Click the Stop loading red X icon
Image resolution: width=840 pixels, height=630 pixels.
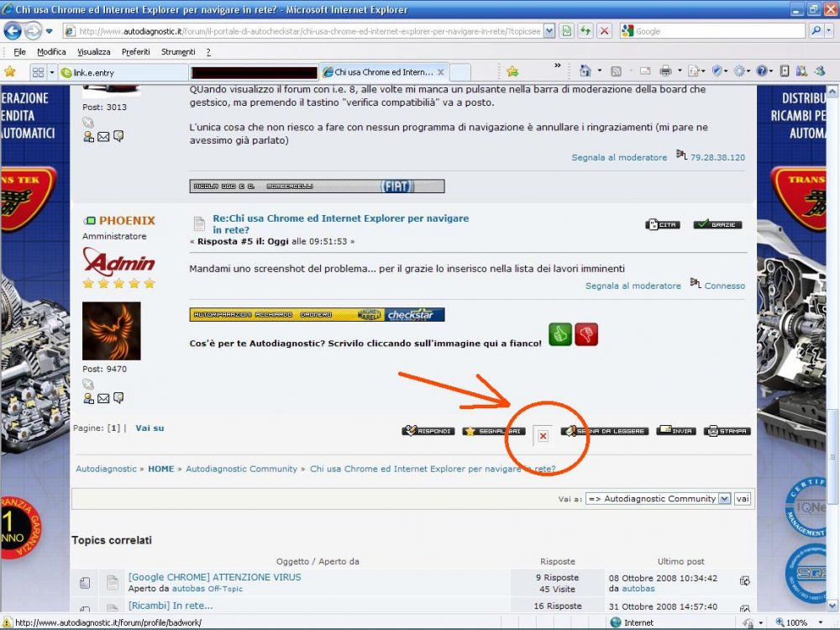tap(604, 31)
